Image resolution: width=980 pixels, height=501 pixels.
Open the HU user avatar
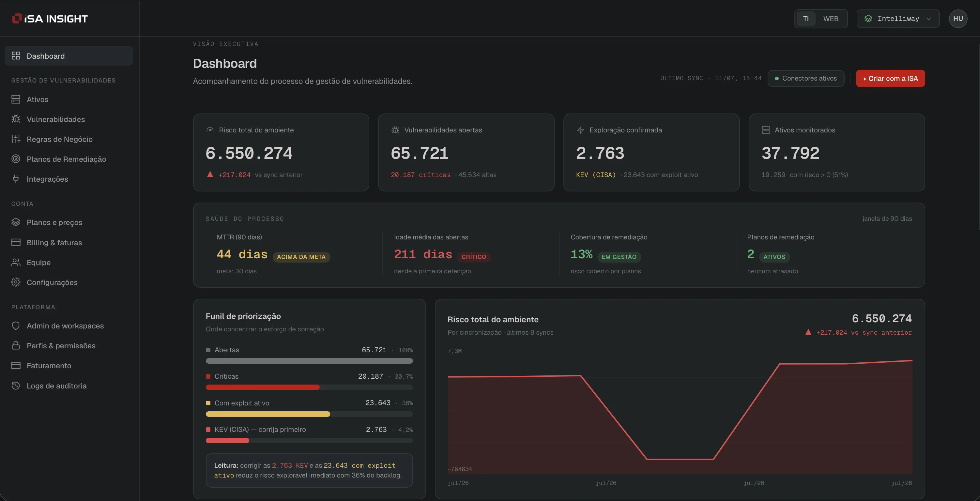point(958,19)
